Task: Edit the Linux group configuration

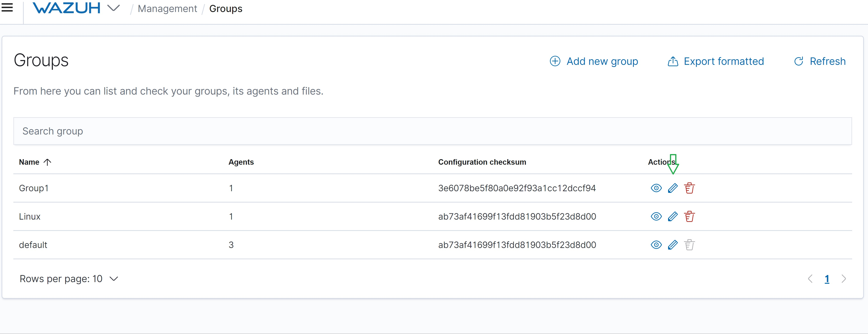Action: (672, 216)
